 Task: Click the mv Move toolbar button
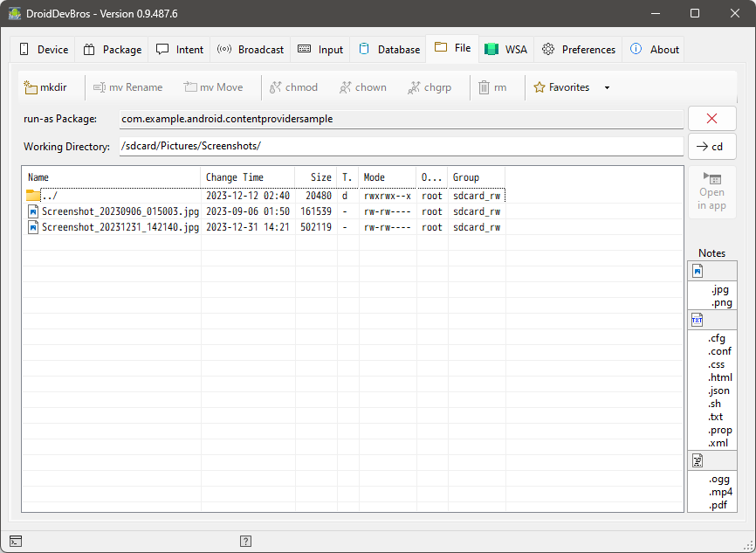tap(214, 87)
